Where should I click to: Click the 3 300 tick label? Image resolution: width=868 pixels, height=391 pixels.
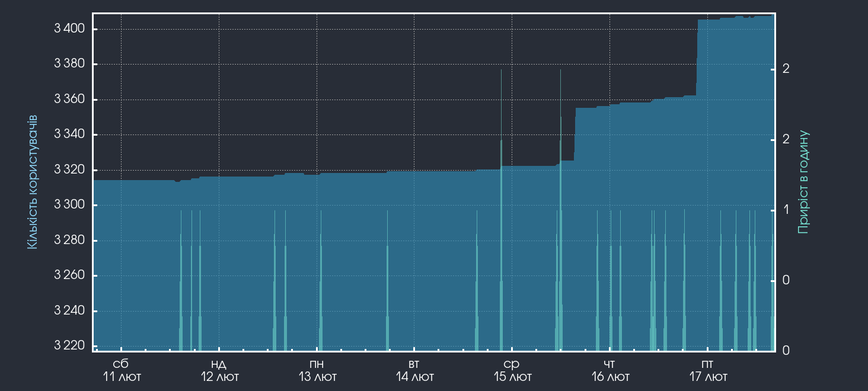coord(69,205)
